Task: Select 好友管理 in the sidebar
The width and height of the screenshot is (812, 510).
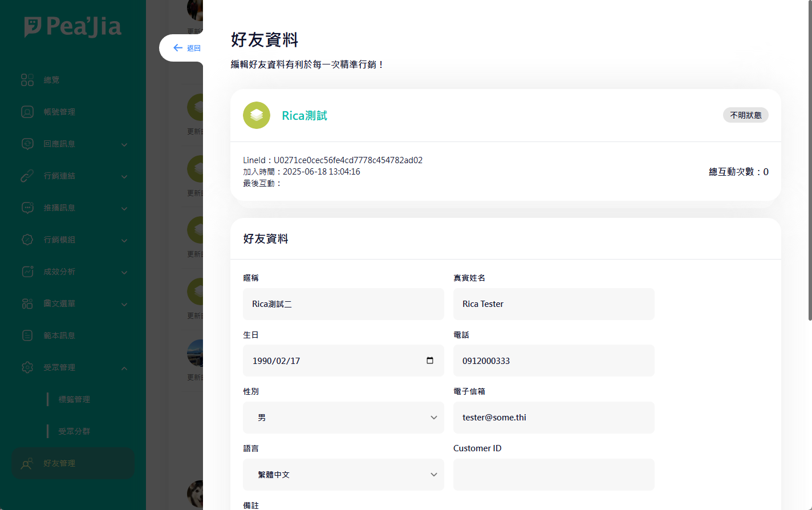Action: 59,463
